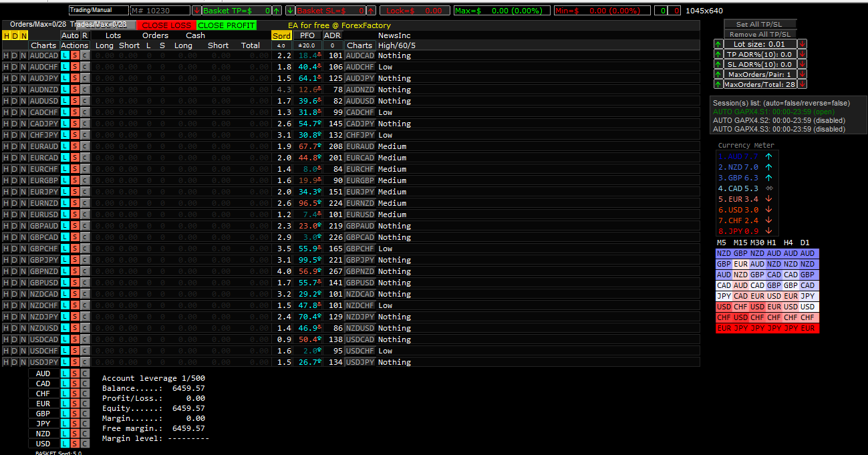
Task: Click the Auto header button
Action: [x=70, y=35]
